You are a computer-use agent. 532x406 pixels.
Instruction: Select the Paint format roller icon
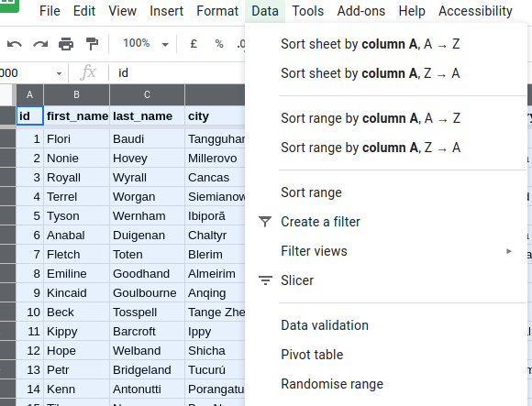click(92, 44)
